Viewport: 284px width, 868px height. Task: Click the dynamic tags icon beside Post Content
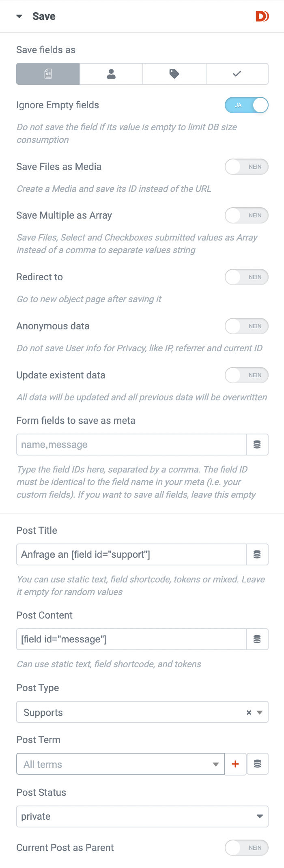click(257, 639)
